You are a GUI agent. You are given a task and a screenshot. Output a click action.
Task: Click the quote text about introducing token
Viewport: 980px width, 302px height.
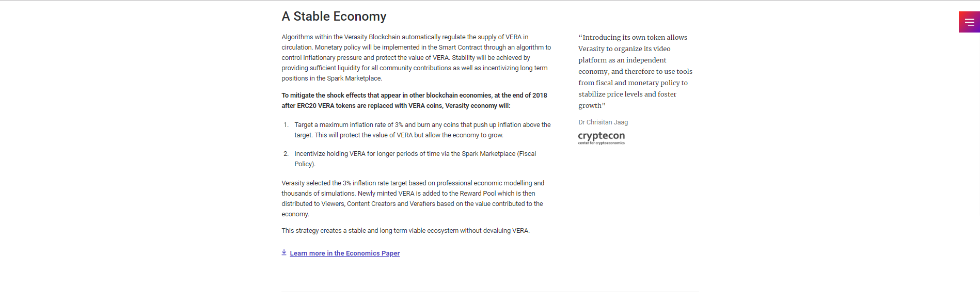pyautogui.click(x=635, y=71)
